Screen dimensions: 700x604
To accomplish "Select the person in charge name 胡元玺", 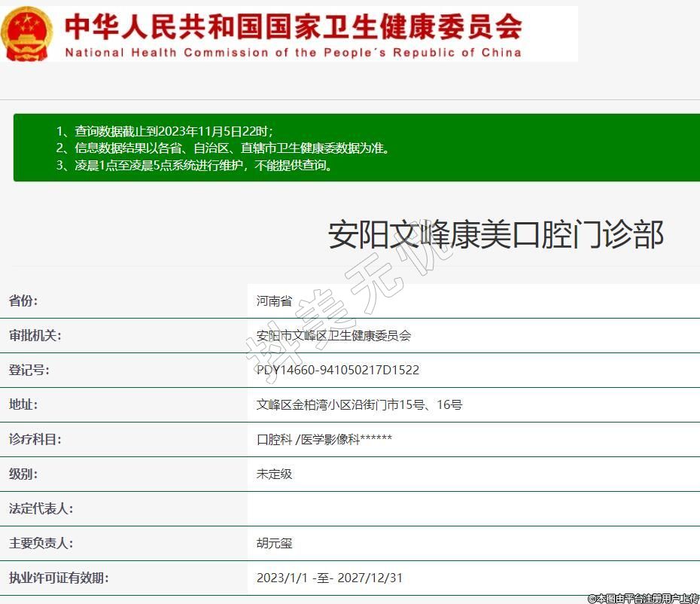I will tap(274, 544).
